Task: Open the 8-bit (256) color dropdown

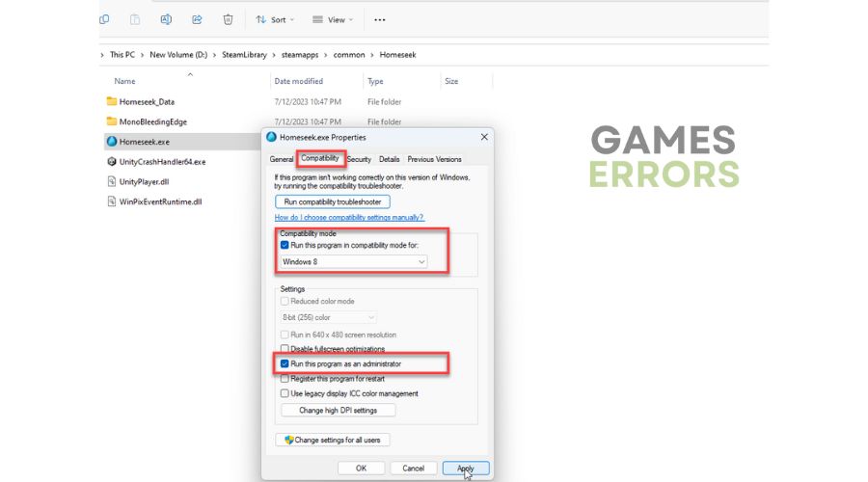Action: [328, 318]
